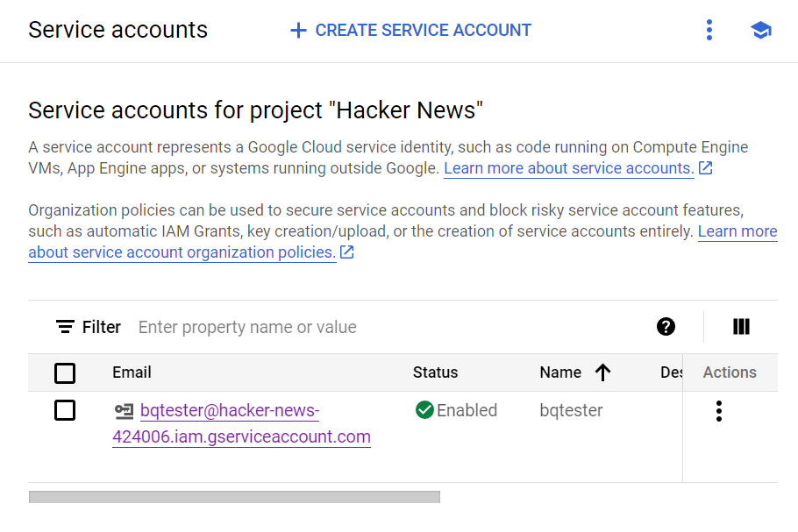Click the graduation cap tutorial icon
The height and width of the screenshot is (532, 798).
click(760, 29)
